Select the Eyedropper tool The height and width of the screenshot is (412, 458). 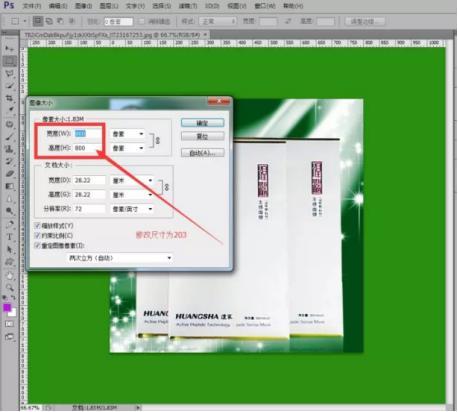(x=9, y=110)
